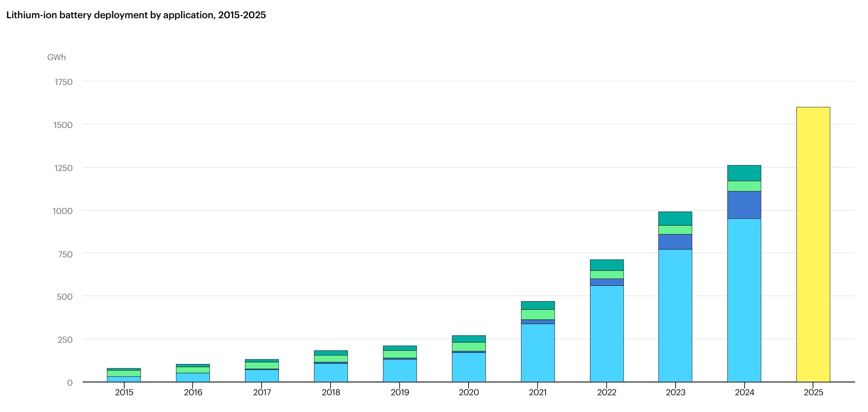Click the dark blue segment of 2023 bar
The image size is (868, 412).
pos(675,242)
